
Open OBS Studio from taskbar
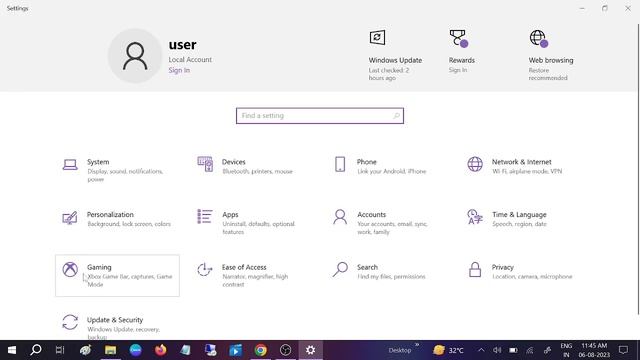[285, 350]
